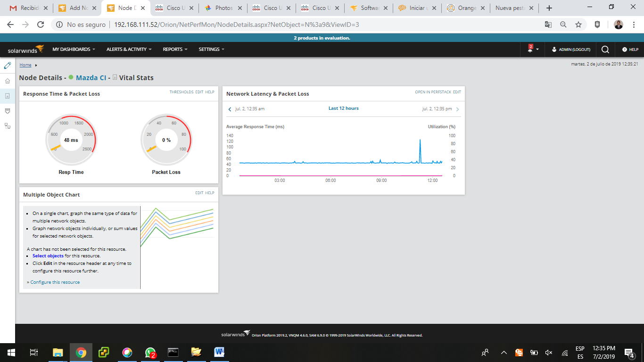Click the Last 12 hours range
The width and height of the screenshot is (644, 362).
point(343,108)
